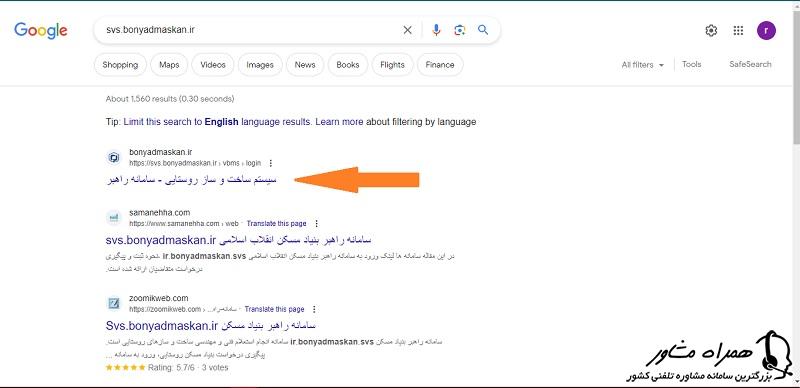
Task: Click the bonyadmaskan.ir result favicon
Action: [x=114, y=158]
